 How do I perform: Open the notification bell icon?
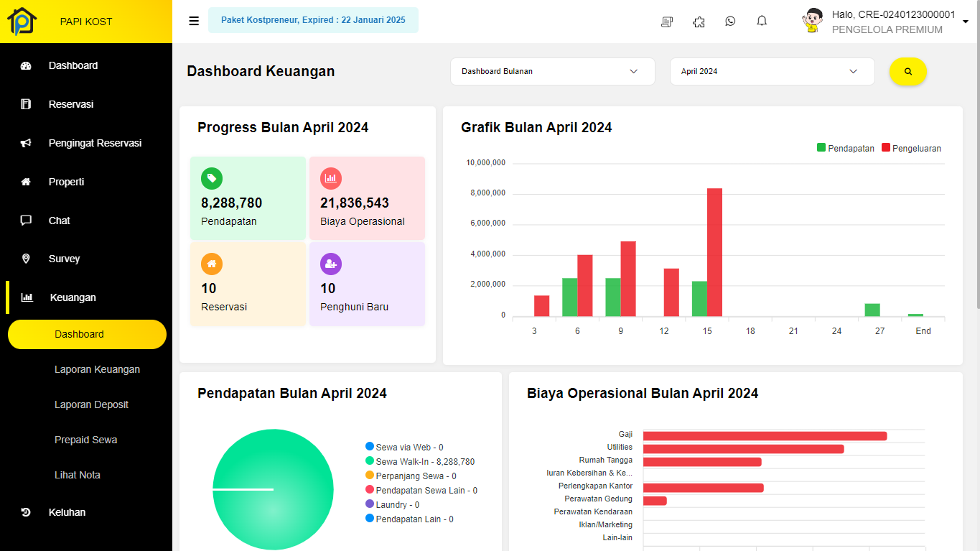click(762, 21)
